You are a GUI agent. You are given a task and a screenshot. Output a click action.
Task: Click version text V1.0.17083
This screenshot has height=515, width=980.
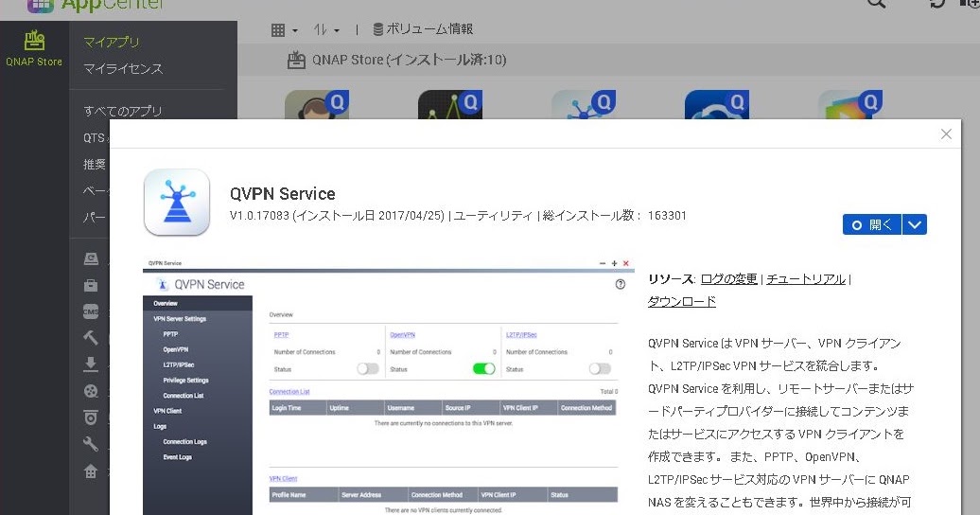click(x=259, y=216)
